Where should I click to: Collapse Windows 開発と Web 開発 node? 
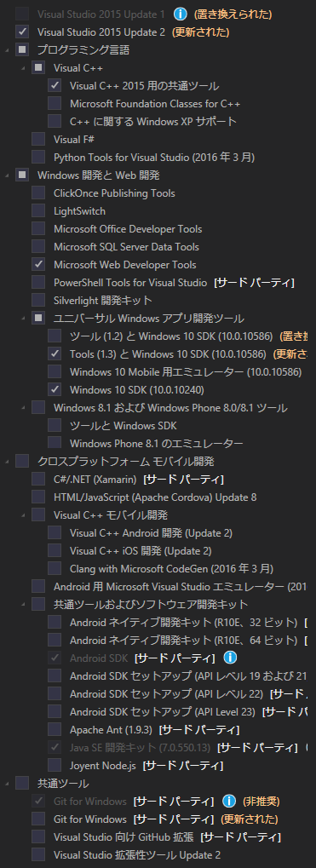coord(7,175)
